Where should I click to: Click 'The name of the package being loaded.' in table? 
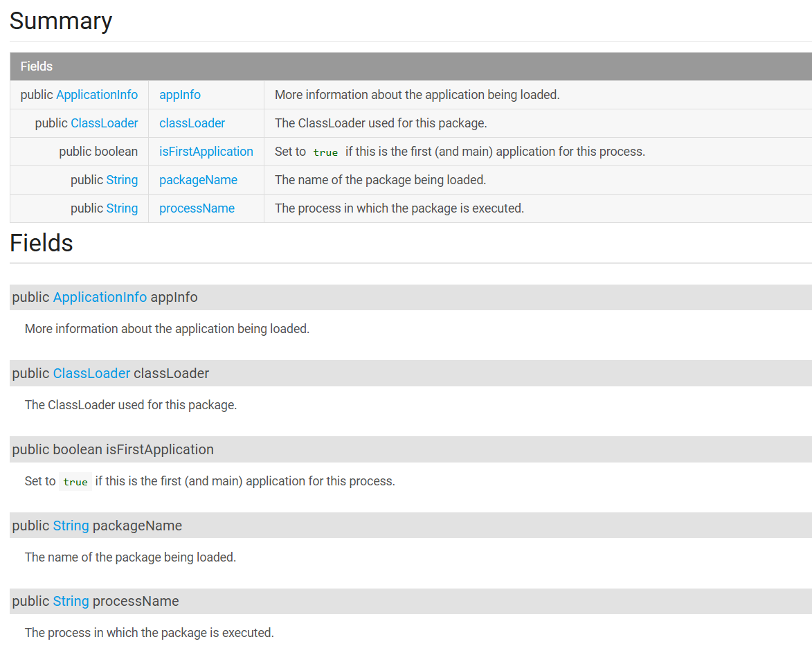(x=380, y=180)
